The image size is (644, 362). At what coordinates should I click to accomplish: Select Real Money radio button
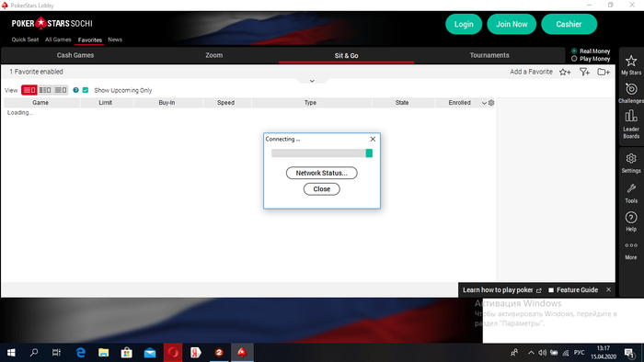(574, 51)
